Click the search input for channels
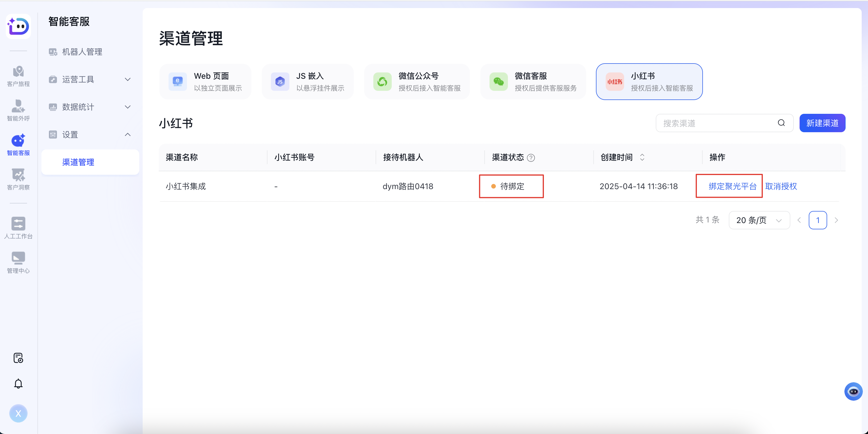 [x=714, y=123]
